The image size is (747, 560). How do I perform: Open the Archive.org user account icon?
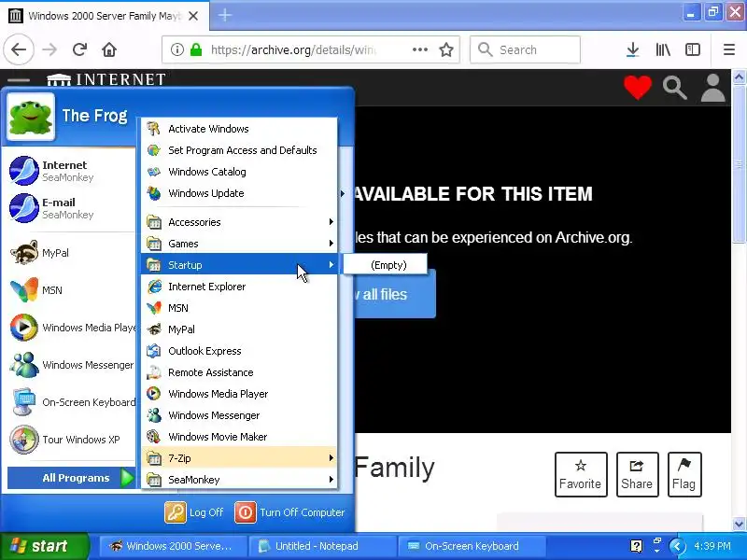pyautogui.click(x=712, y=88)
